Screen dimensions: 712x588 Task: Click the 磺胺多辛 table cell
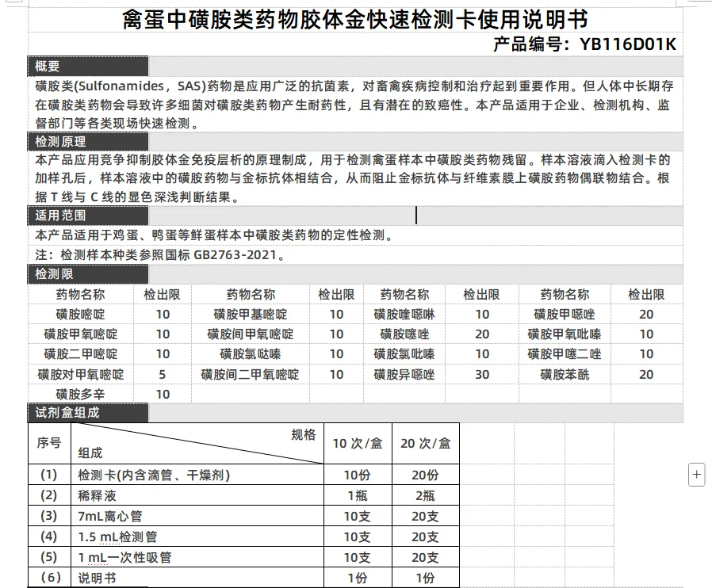(x=80, y=393)
